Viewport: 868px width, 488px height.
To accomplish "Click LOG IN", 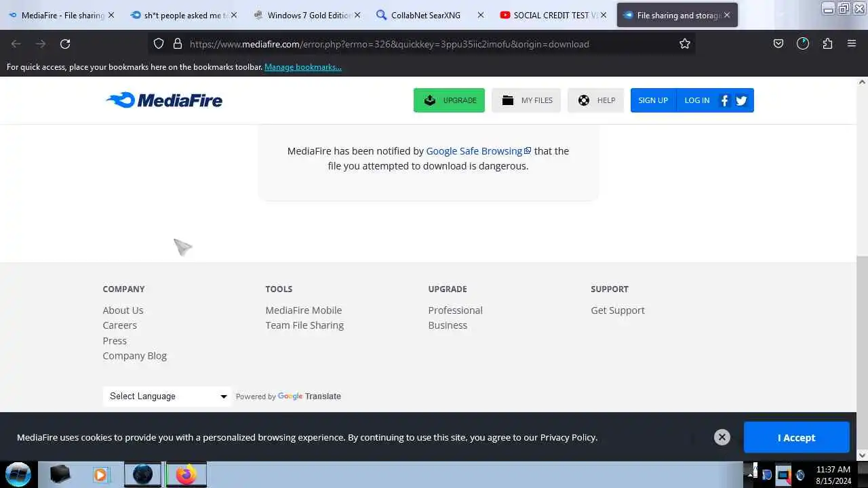I will pos(696,100).
